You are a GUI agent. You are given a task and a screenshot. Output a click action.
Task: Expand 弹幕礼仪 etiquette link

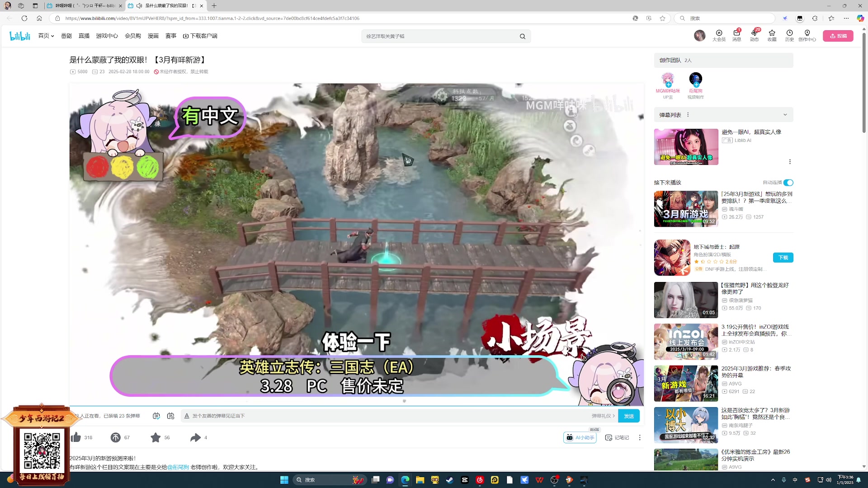click(x=603, y=416)
